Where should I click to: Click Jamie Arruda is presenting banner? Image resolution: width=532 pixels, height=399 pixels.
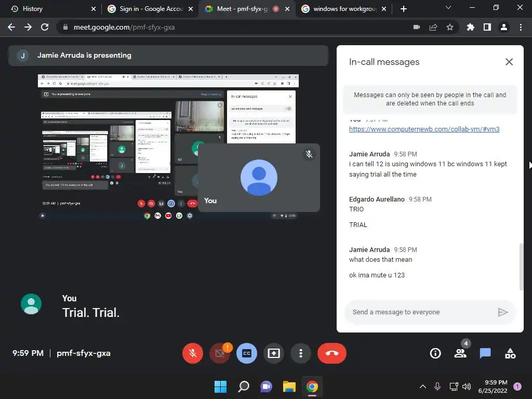(x=168, y=55)
